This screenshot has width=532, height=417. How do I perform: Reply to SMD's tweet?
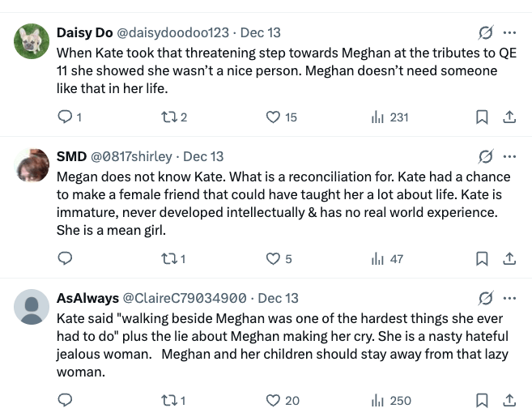[66, 259]
